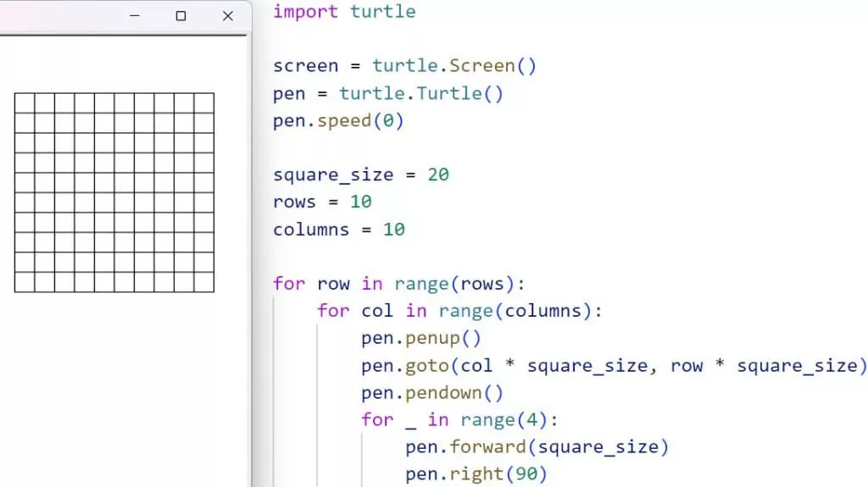Click the turtle.Screen() call in the code
This screenshot has width=868, height=487.
pos(454,66)
